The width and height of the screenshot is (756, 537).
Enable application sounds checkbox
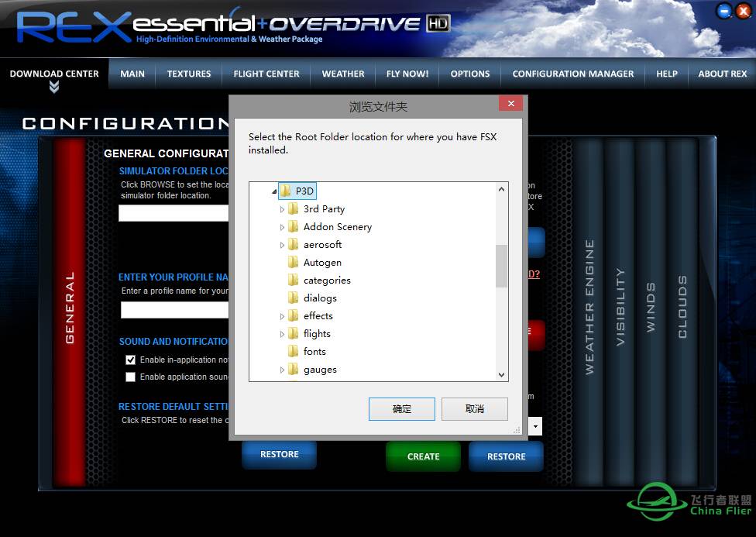[x=131, y=377]
